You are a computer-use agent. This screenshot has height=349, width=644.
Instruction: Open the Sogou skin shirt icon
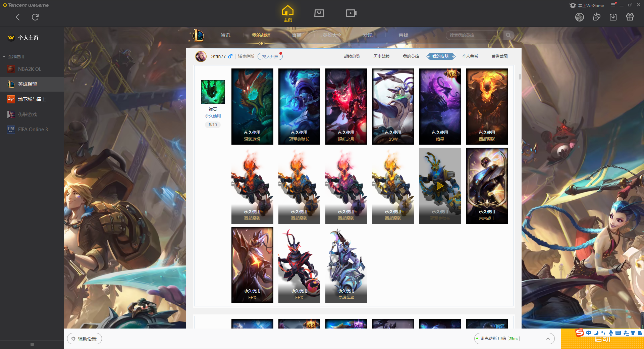tap(633, 333)
